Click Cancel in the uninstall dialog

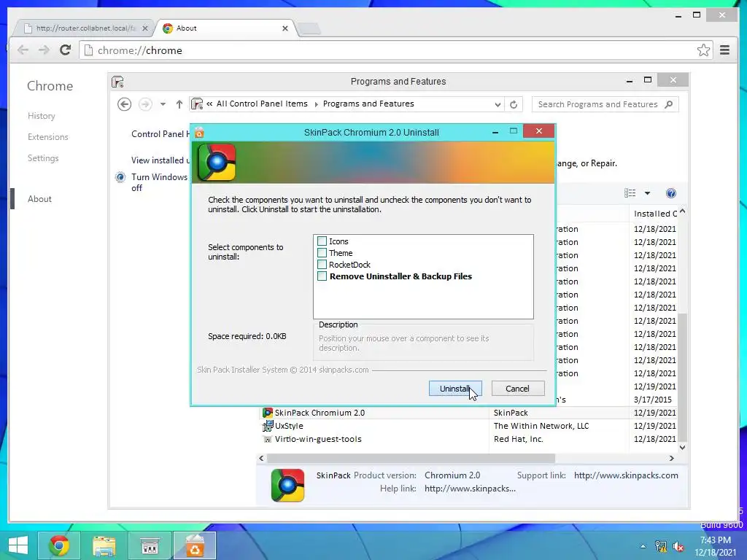click(517, 389)
